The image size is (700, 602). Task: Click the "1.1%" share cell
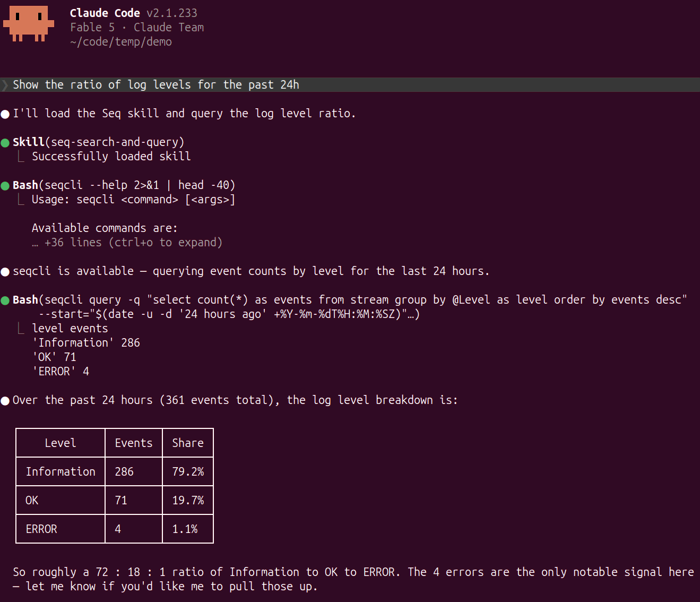point(188,529)
